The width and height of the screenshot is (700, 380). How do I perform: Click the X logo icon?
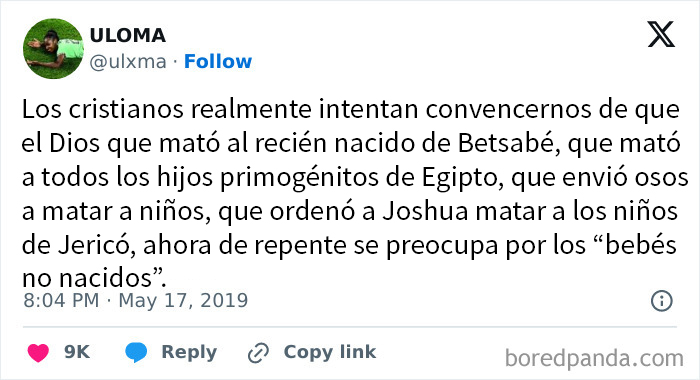pyautogui.click(x=661, y=34)
